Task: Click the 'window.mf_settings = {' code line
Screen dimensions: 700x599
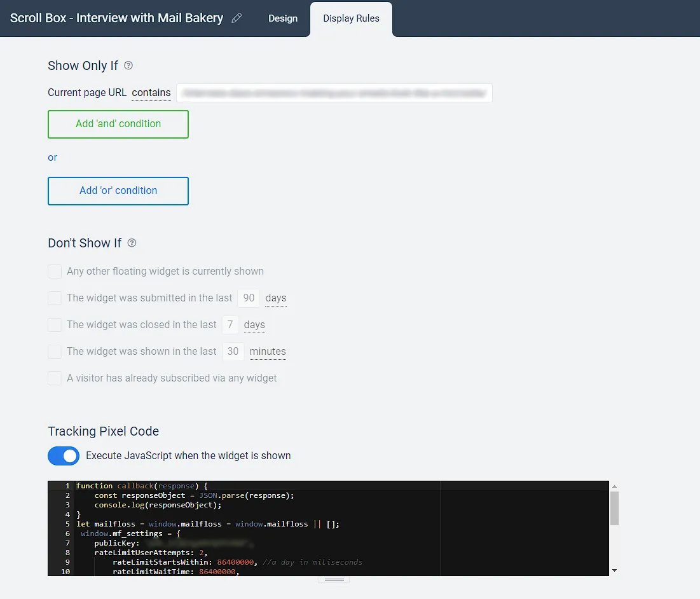Action: point(130,534)
